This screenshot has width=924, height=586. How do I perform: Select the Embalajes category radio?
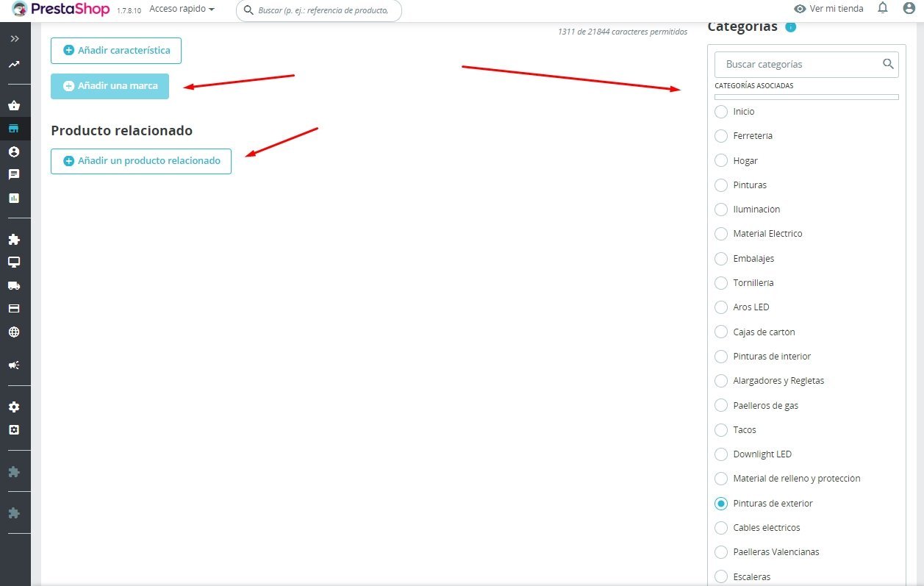pyautogui.click(x=721, y=259)
